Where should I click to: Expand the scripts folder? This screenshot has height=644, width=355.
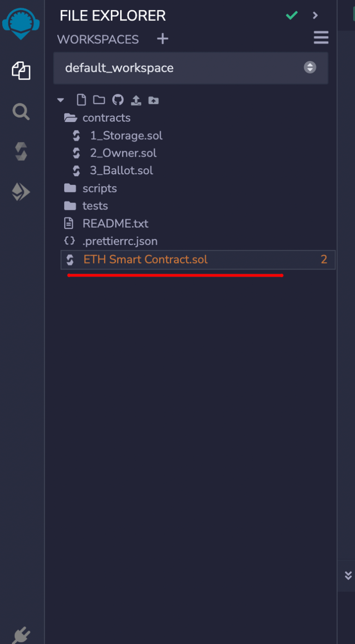coord(99,188)
